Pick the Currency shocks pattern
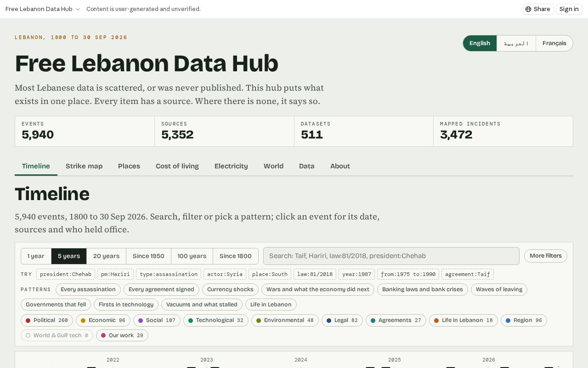 [230, 289]
